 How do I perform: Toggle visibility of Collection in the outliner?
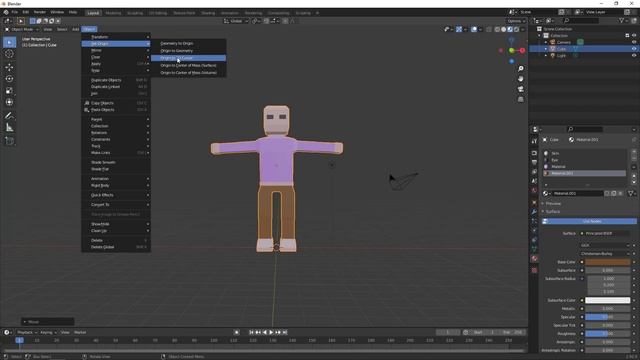click(x=634, y=36)
